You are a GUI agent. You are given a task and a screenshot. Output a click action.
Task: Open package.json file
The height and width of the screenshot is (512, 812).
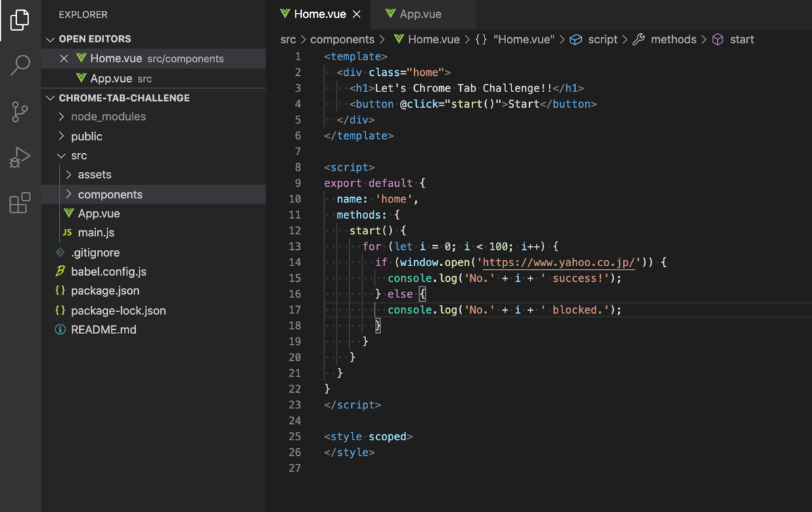pyautogui.click(x=154, y=291)
